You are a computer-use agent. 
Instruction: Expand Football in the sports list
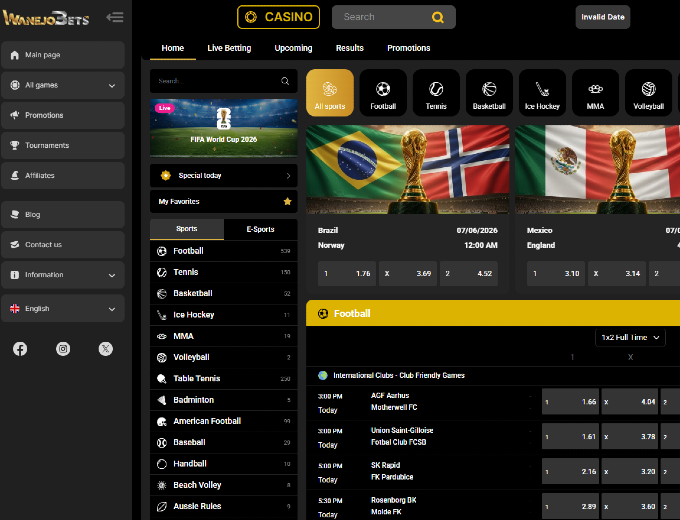[223, 251]
